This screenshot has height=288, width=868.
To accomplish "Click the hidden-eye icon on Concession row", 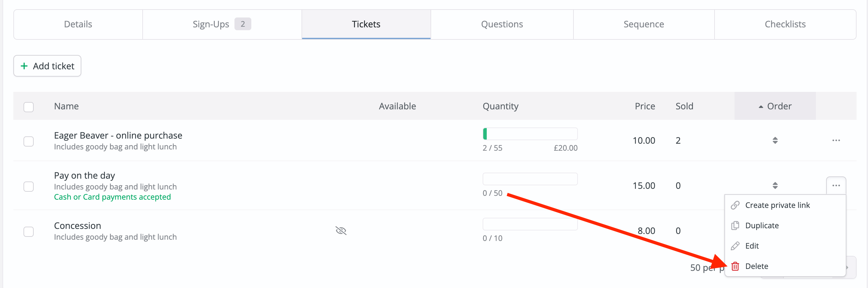I will [x=341, y=231].
